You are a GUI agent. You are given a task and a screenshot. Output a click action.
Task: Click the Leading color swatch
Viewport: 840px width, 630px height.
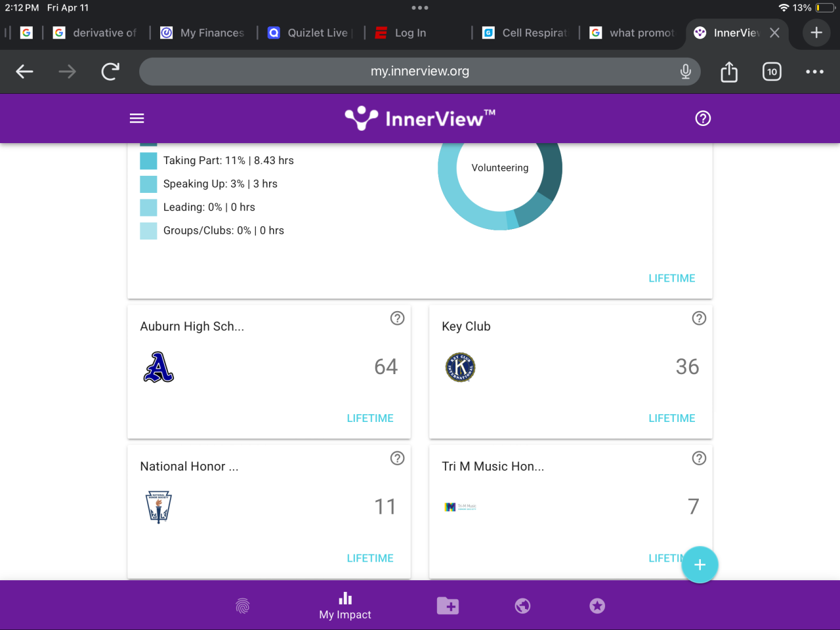[148, 207]
